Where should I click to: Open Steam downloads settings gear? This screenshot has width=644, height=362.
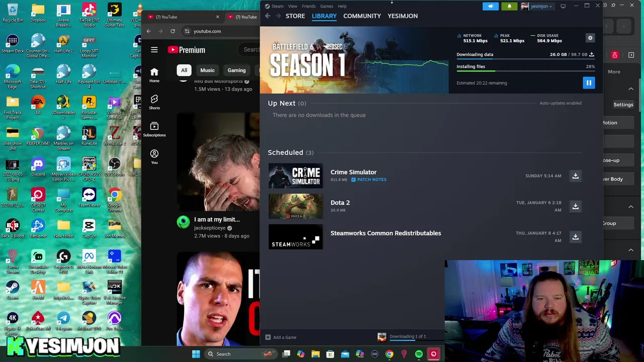click(x=590, y=38)
